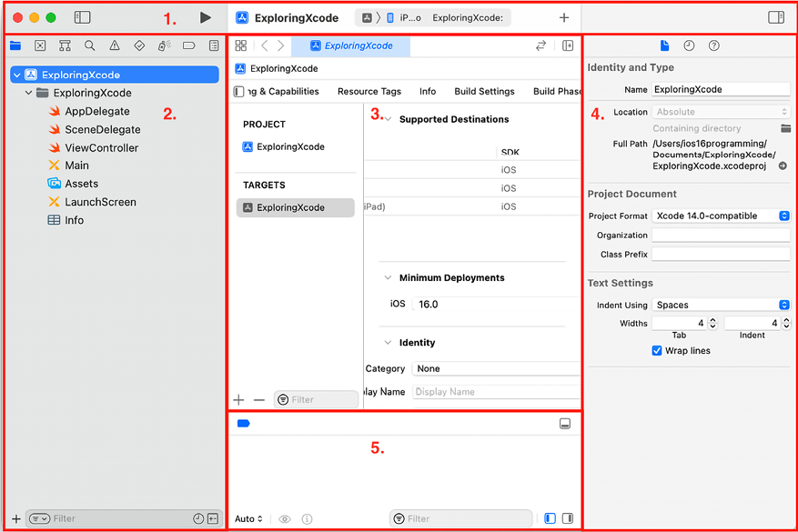This screenshot has height=532, width=798.
Task: Open the Test navigator diamond icon
Action: [139, 45]
